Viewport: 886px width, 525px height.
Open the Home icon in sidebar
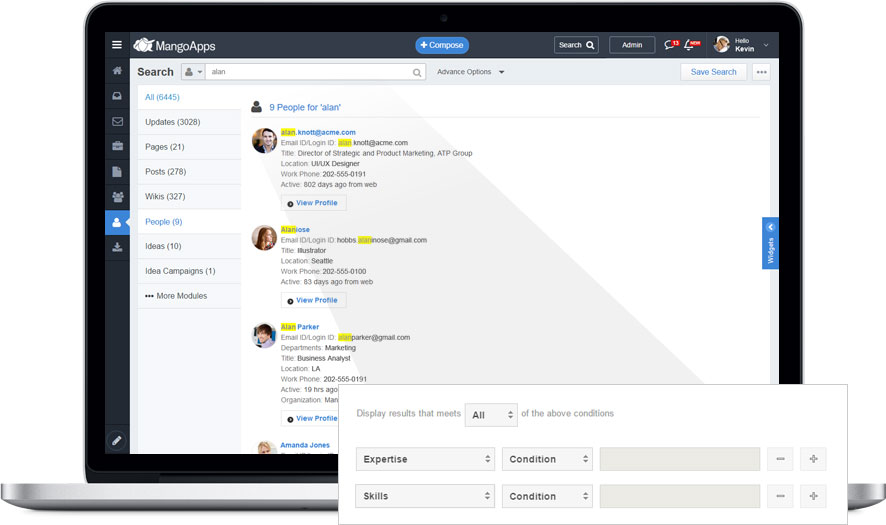[117, 71]
